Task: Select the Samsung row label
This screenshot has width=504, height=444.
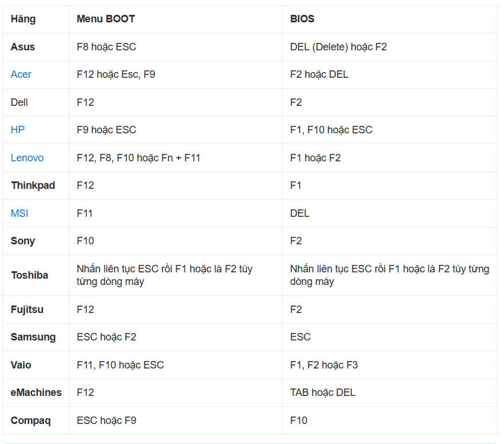Action: [33, 337]
